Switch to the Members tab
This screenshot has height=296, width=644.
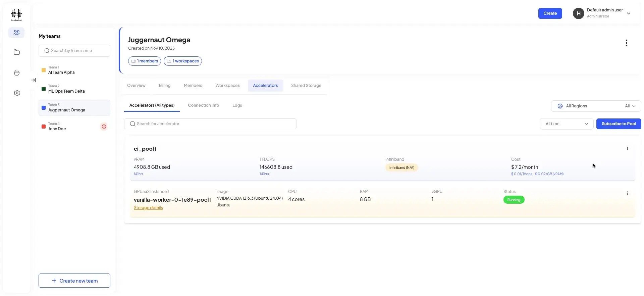click(193, 86)
